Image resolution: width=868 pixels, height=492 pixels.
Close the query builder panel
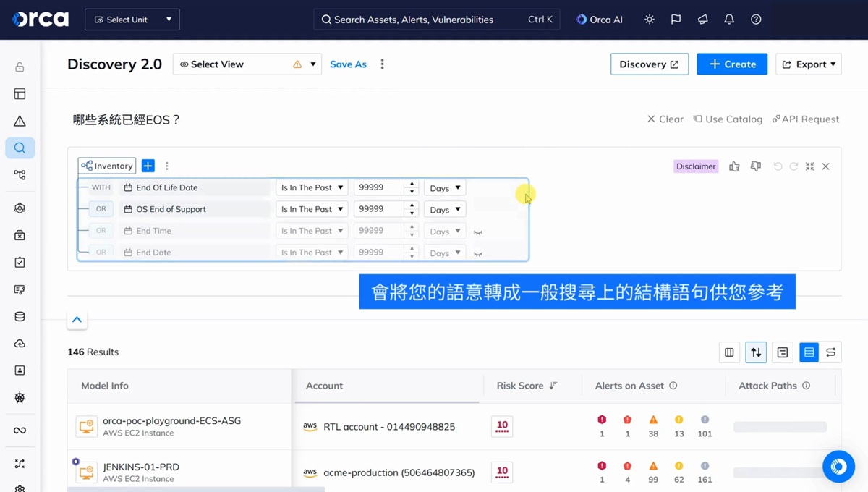[825, 166]
